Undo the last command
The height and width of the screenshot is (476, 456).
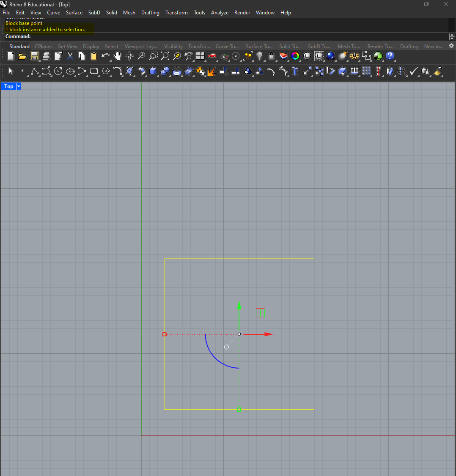[x=105, y=55]
